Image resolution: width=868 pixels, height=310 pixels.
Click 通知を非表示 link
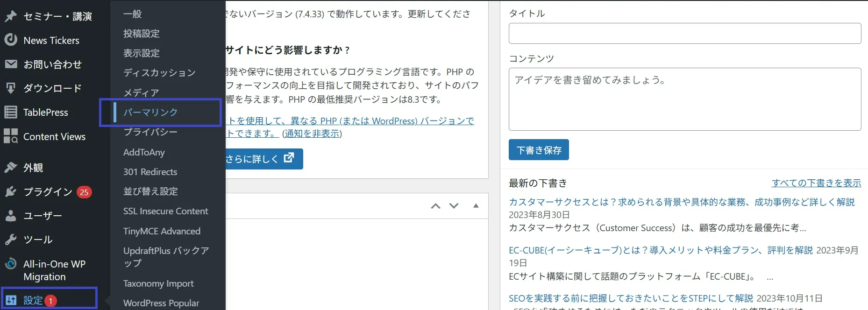[312, 134]
